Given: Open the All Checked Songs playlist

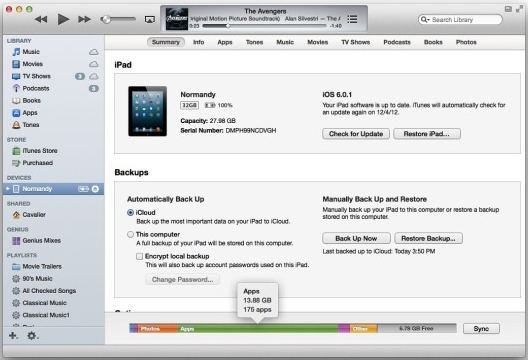Looking at the screenshot, I should click(49, 291).
